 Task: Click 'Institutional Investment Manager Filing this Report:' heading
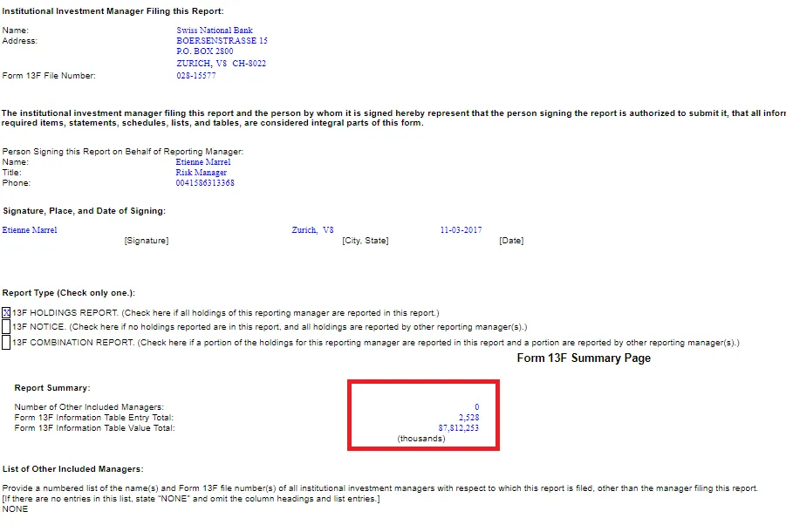pyautogui.click(x=113, y=11)
